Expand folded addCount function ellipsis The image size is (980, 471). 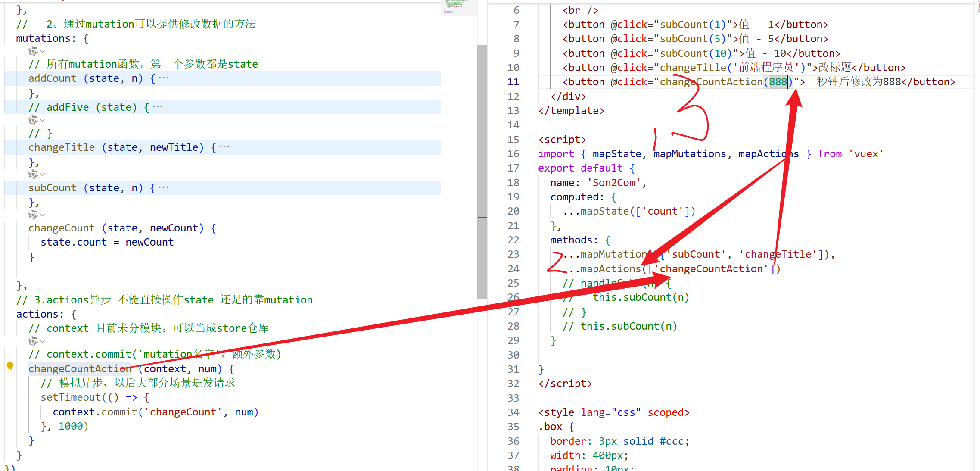(164, 78)
